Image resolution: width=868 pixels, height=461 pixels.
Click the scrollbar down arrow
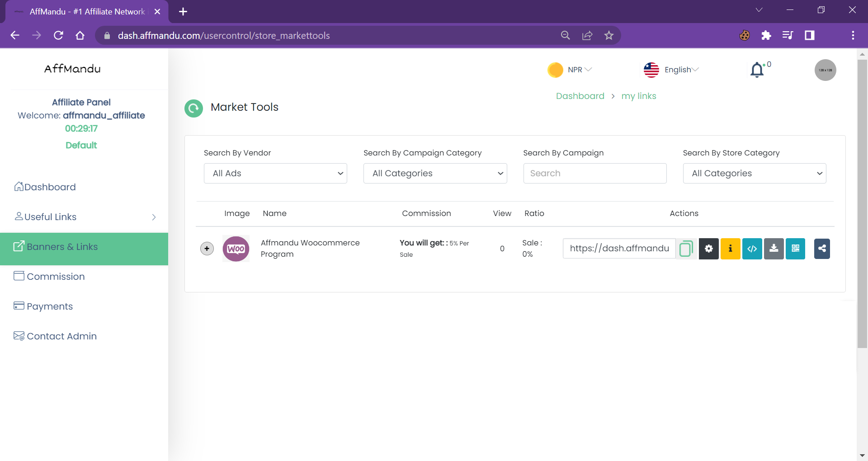[x=862, y=456]
